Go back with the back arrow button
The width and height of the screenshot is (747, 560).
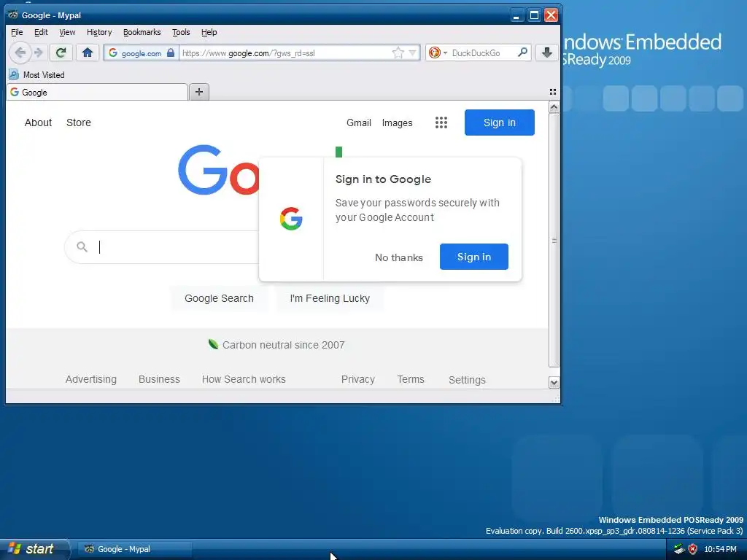pos(20,52)
